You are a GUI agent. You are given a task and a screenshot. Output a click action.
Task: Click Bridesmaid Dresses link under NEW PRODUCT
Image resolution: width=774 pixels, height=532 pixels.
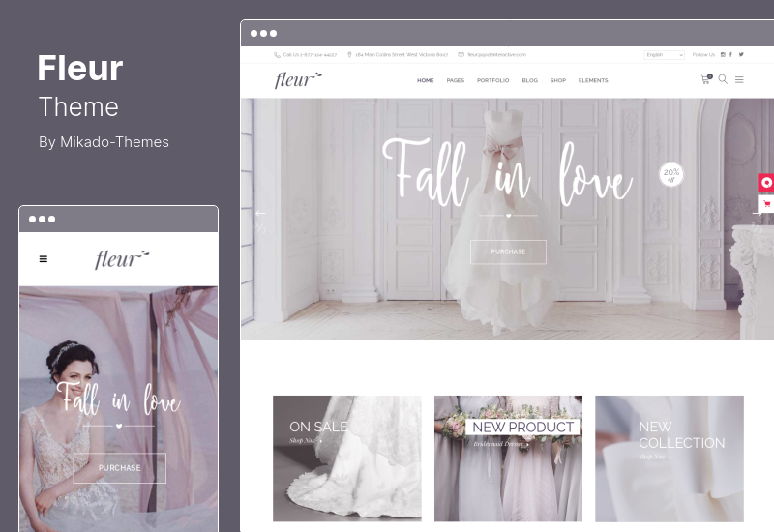pyautogui.click(x=500, y=444)
